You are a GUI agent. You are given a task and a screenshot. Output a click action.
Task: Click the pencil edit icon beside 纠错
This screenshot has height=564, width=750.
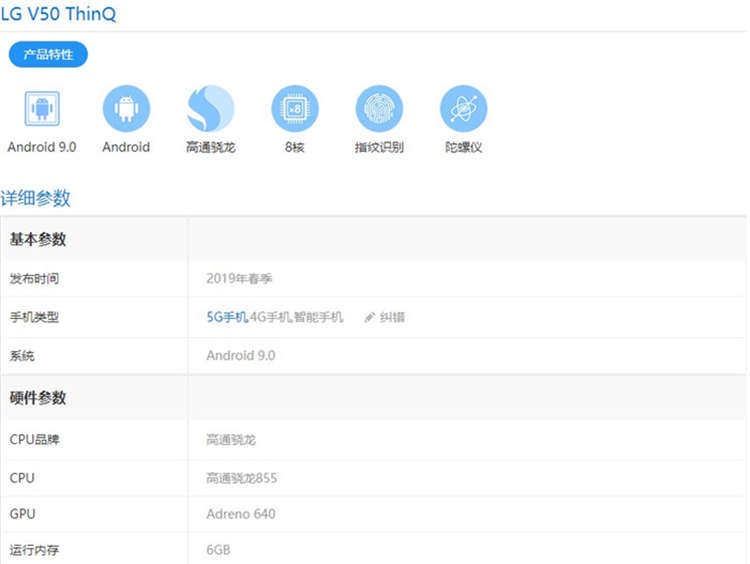tap(369, 318)
